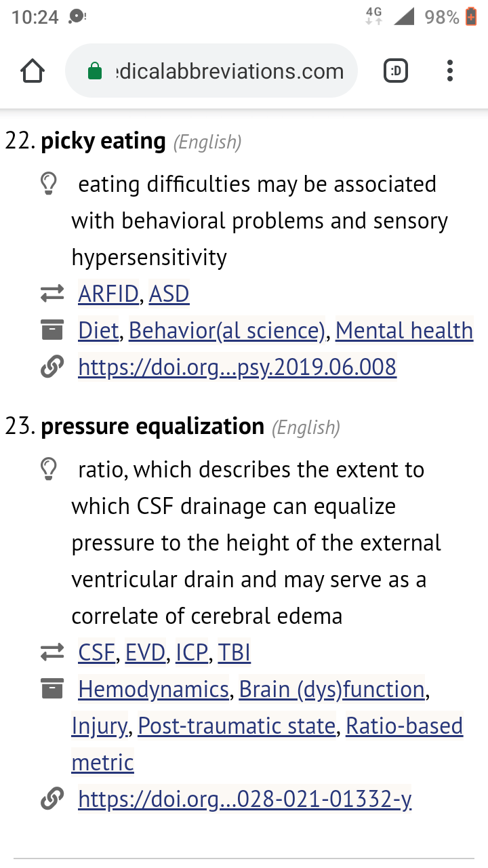The image size is (488, 868).
Task: Follow the doi.org psy.2019.06.008 link
Action: 237,368
